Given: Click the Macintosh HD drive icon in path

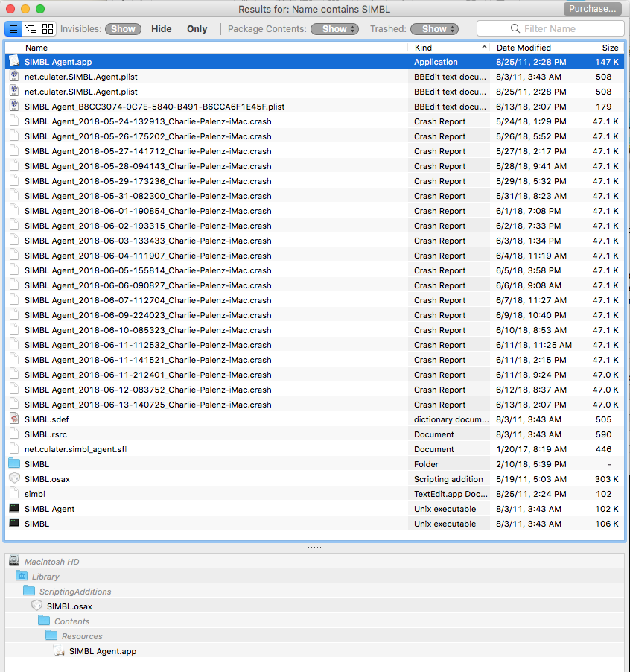Looking at the screenshot, I should (14, 560).
